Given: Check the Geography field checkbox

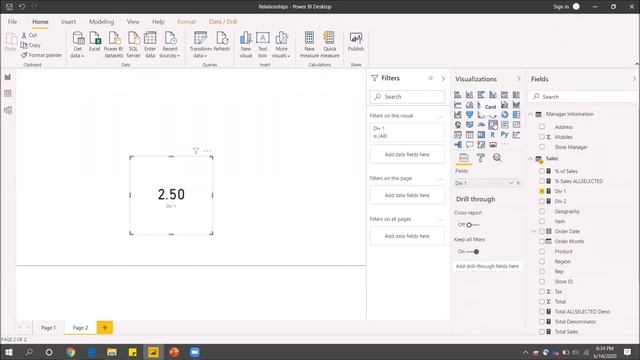Looking at the screenshot, I should (x=542, y=211).
